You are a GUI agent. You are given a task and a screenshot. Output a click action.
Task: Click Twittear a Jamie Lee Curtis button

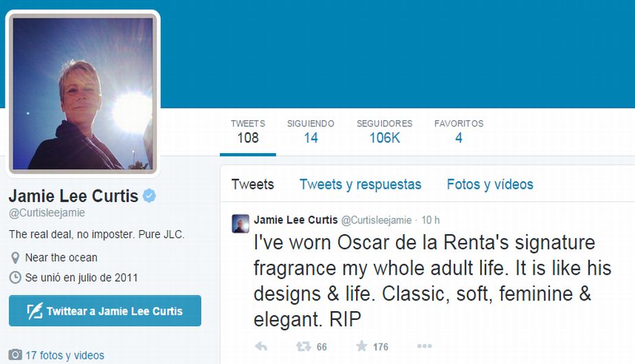pos(105,310)
